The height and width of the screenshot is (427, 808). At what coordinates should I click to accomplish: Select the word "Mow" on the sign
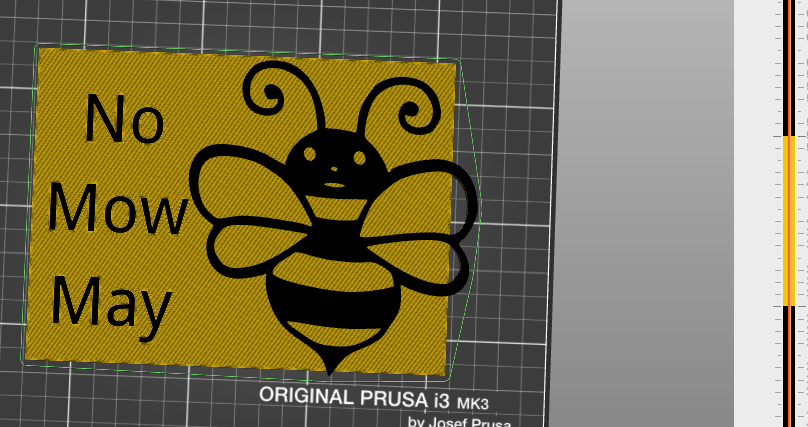117,209
